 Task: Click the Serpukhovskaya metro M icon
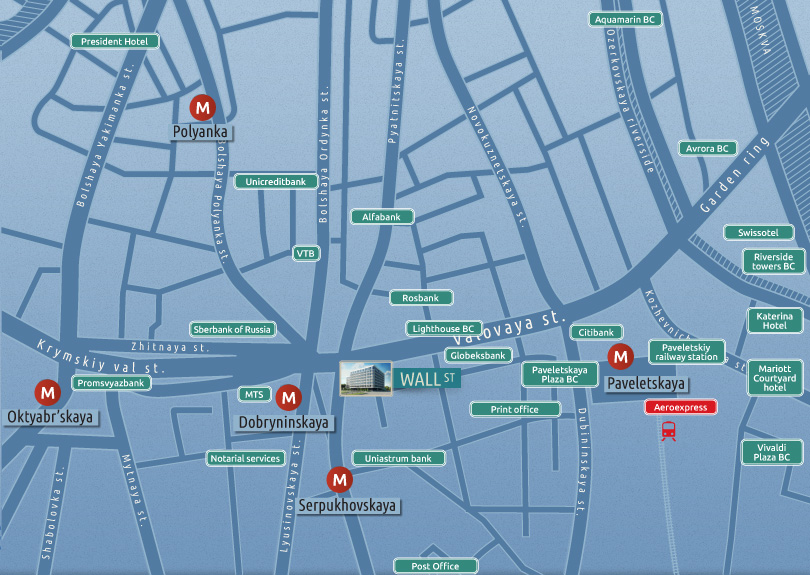(339, 480)
